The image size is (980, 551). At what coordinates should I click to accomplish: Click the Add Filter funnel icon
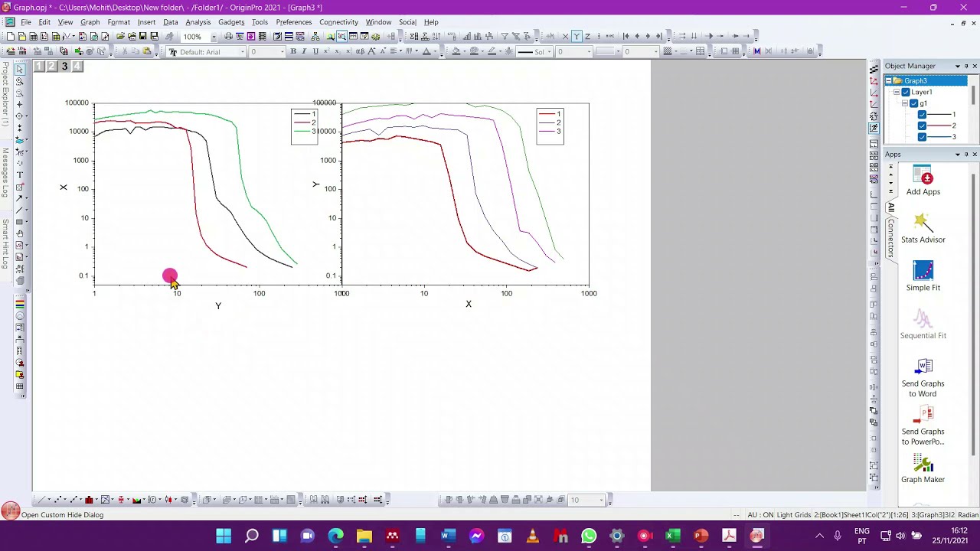(505, 36)
